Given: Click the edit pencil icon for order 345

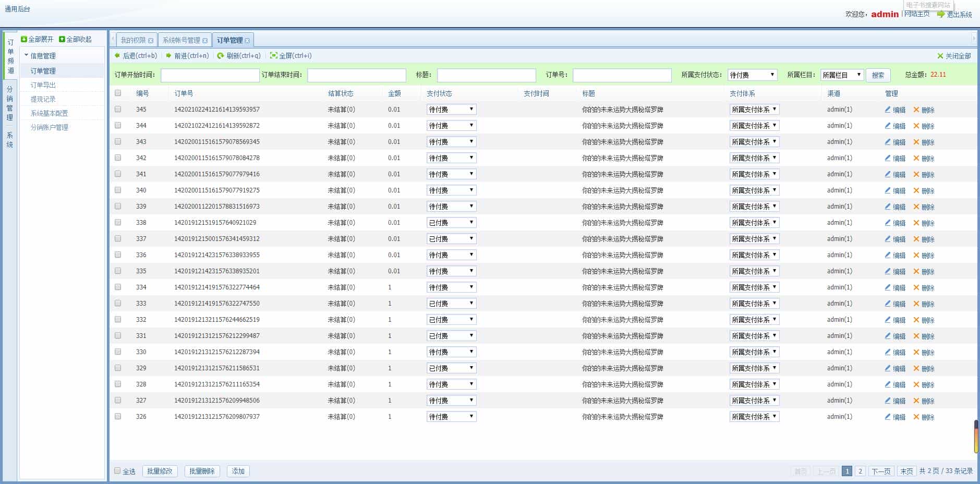Looking at the screenshot, I should tap(888, 110).
